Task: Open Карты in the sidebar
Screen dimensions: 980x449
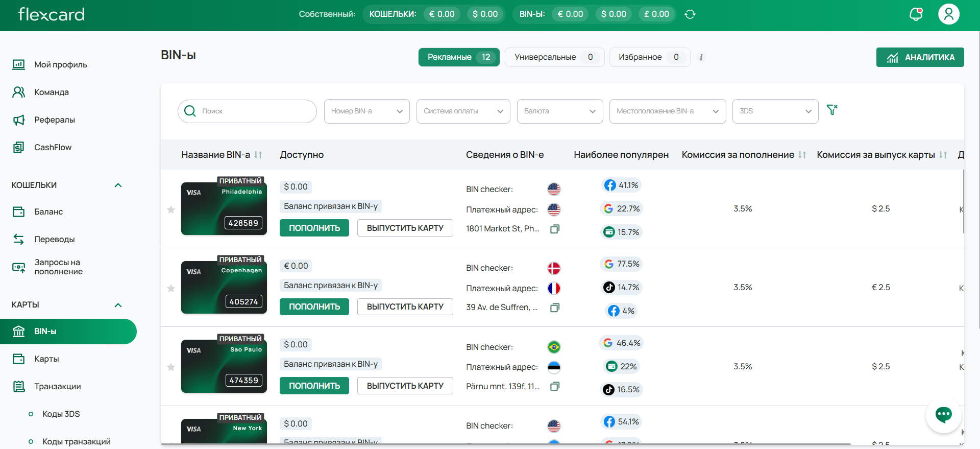Action: point(46,359)
